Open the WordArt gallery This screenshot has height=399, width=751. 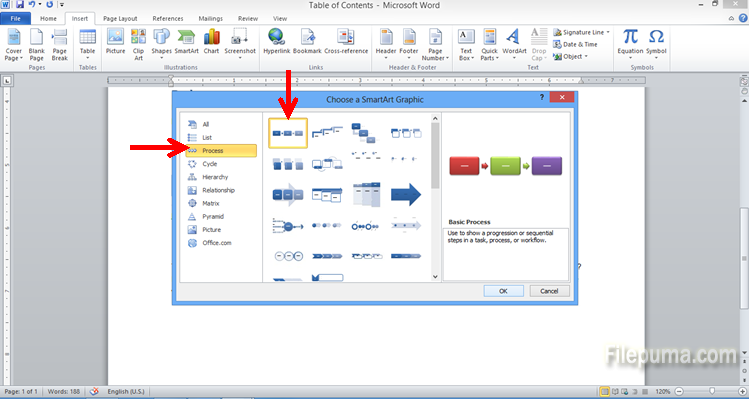click(514, 45)
